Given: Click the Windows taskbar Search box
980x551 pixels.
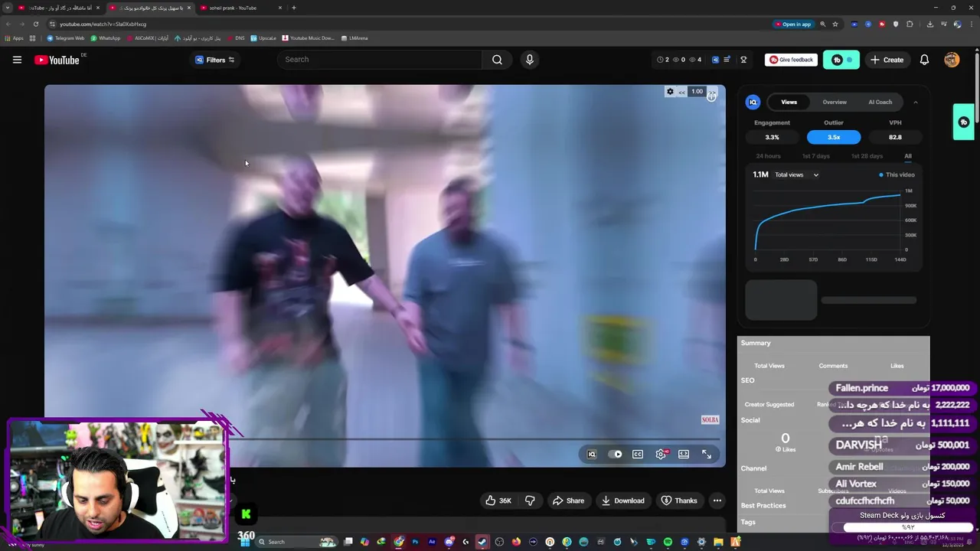Looking at the screenshot, I should [295, 542].
